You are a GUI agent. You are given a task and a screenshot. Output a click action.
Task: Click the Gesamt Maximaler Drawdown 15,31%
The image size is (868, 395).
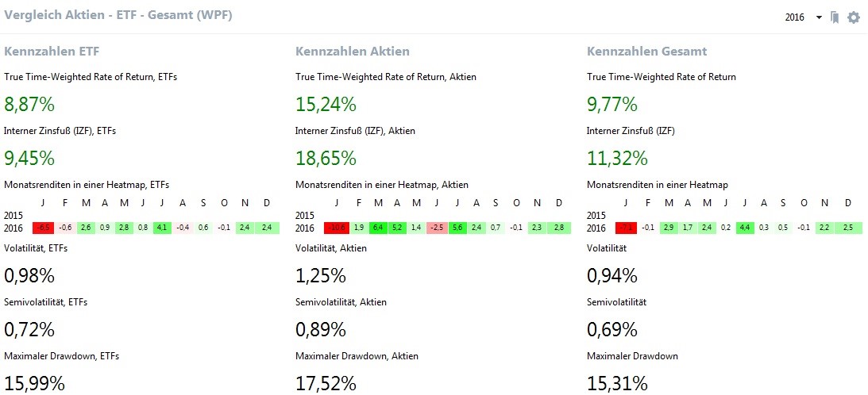point(617,383)
